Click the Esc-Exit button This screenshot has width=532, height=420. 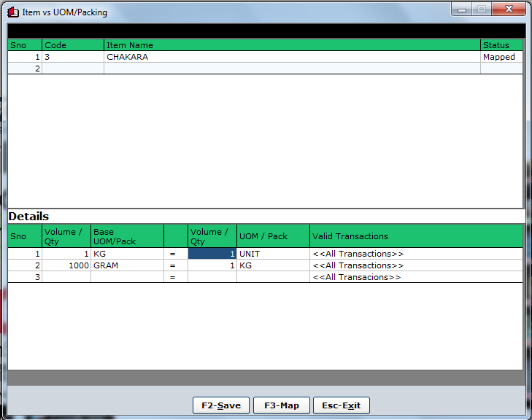pyautogui.click(x=342, y=405)
